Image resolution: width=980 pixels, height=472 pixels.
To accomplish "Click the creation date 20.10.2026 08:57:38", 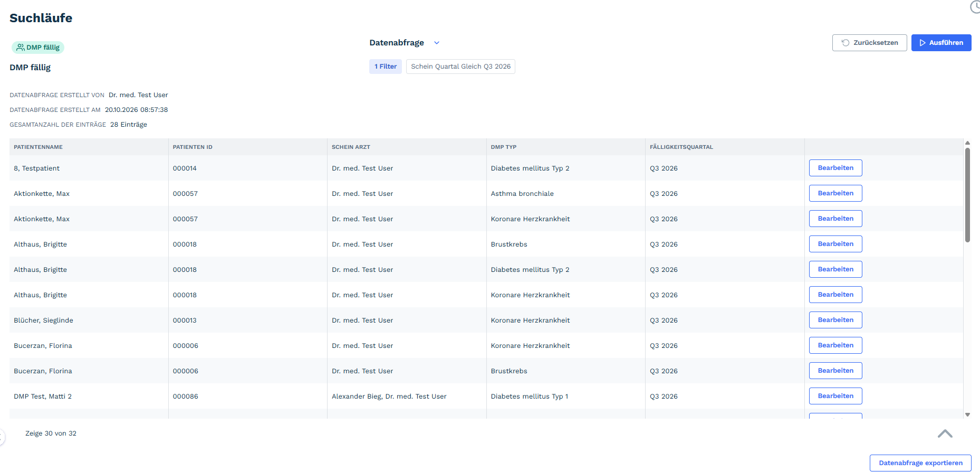I will tap(137, 110).
